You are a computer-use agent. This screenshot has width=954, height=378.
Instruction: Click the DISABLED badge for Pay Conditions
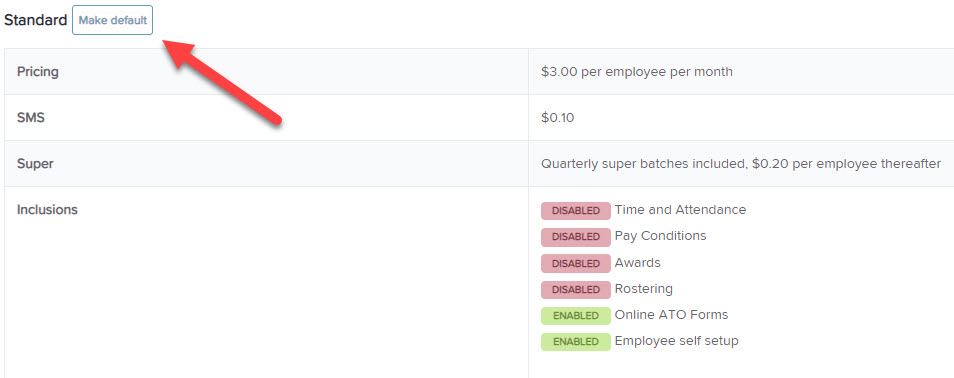tap(576, 237)
